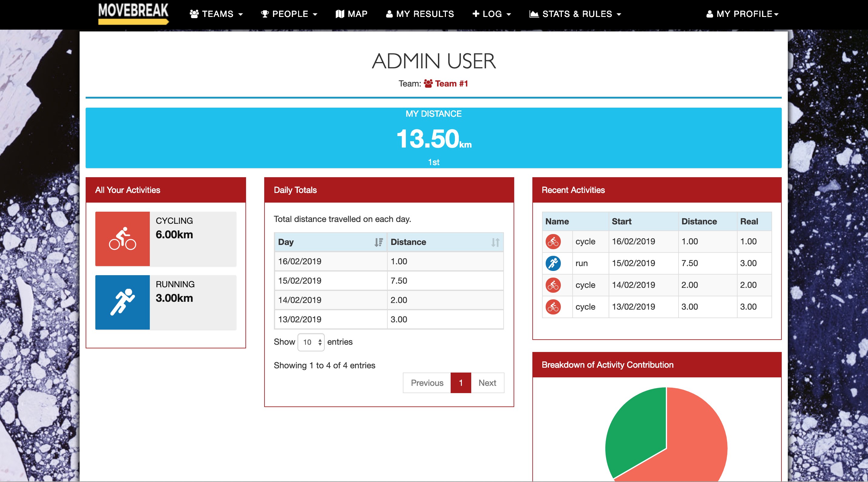Click the 'Breakdown of Activity Contribution' heading
Viewport: 868px width, 482px height.
click(x=607, y=365)
